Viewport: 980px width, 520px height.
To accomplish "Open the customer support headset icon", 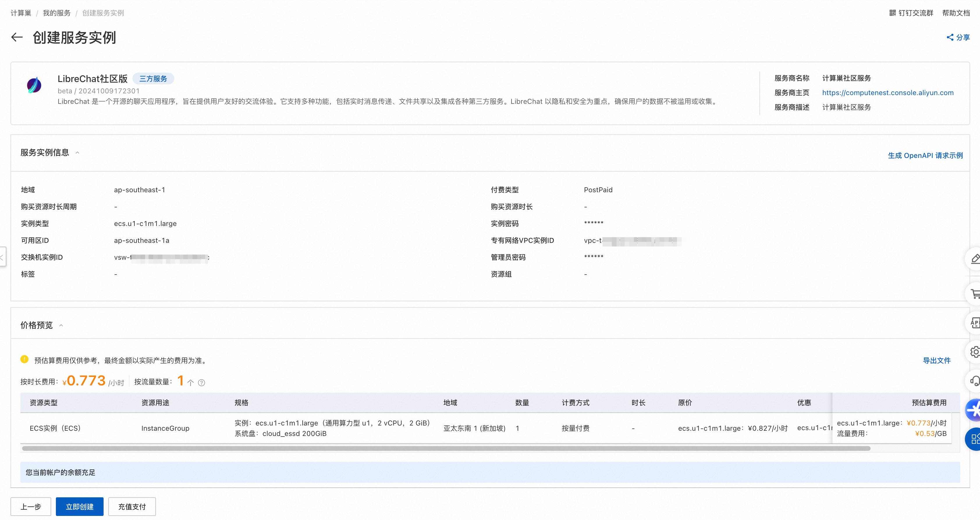I will (x=975, y=381).
